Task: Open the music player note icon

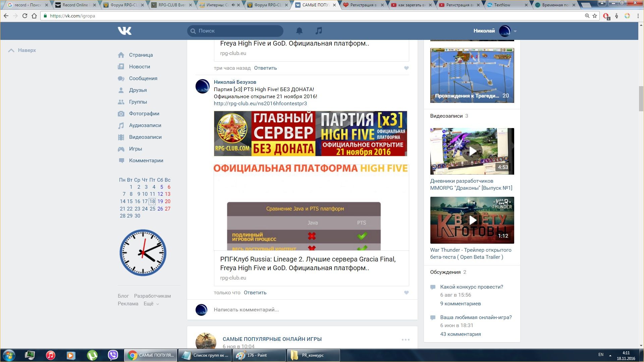Action: click(x=319, y=31)
